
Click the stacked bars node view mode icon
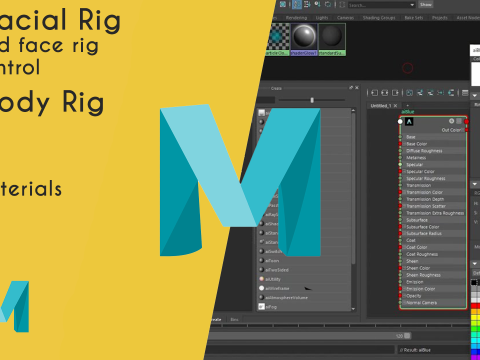click(465, 93)
